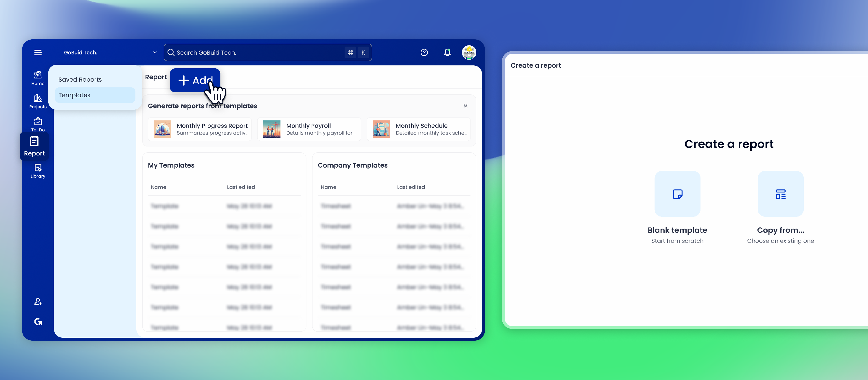Open the help question mark icon

click(x=424, y=53)
